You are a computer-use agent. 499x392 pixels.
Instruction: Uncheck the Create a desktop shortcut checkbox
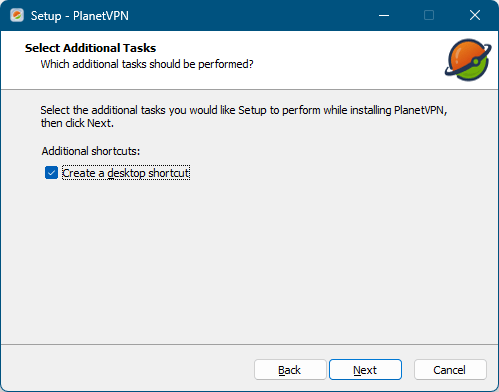pos(51,173)
